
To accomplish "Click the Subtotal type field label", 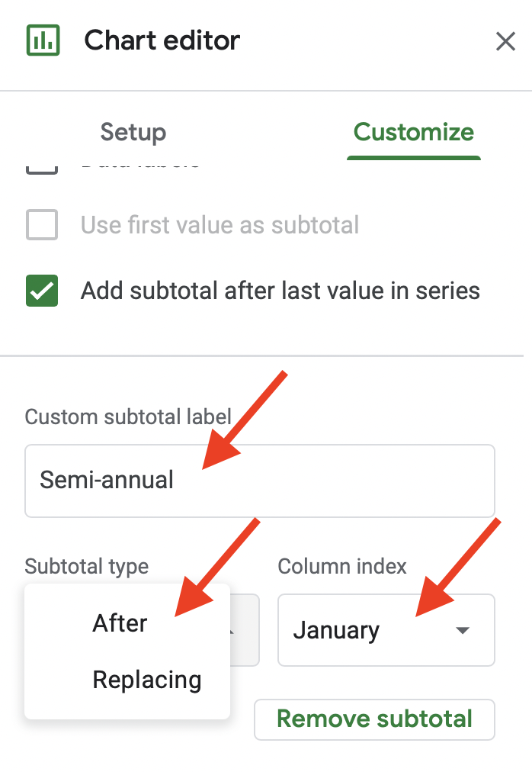I will (x=87, y=566).
